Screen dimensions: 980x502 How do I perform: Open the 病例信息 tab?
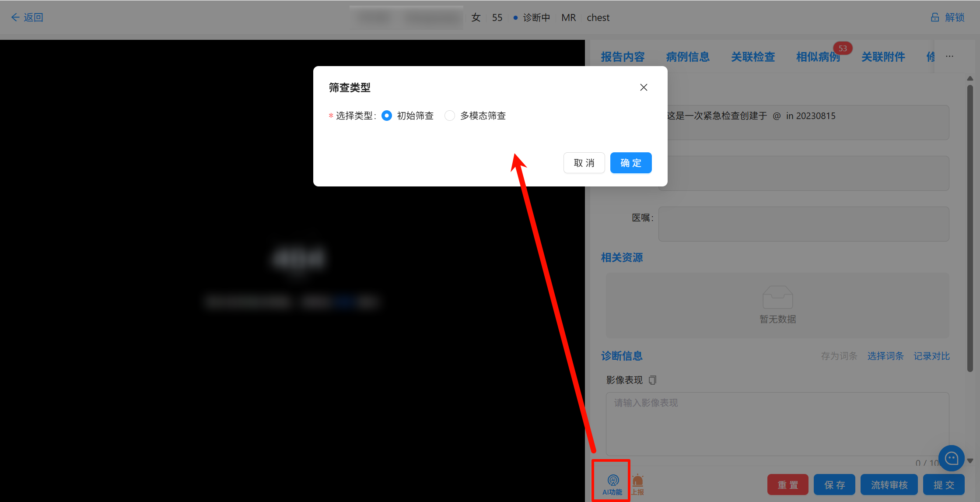coord(687,57)
